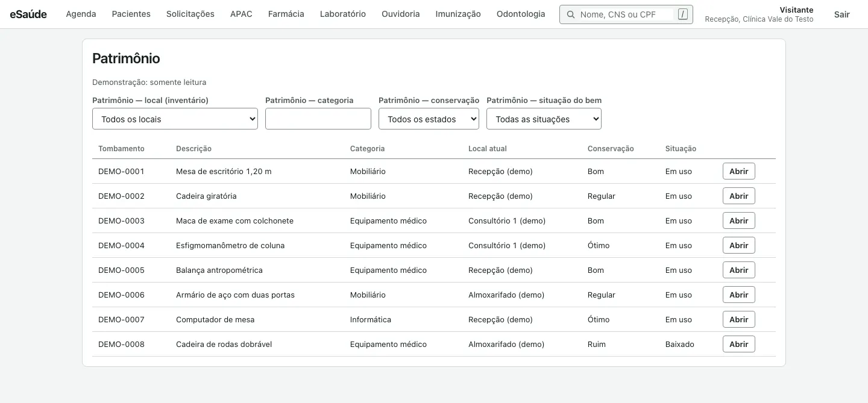Expand the Todos os locais dropdown
Image resolution: width=868 pixels, height=403 pixels.
point(175,119)
